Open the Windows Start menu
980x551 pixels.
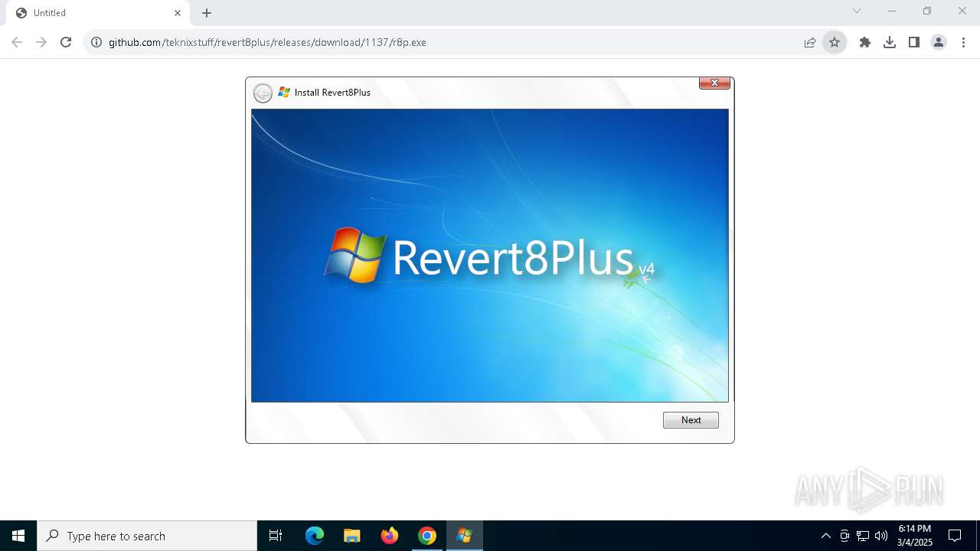[x=18, y=536]
